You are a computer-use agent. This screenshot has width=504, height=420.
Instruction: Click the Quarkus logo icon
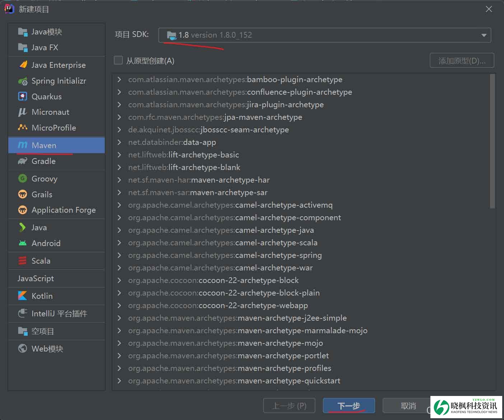point(23,96)
